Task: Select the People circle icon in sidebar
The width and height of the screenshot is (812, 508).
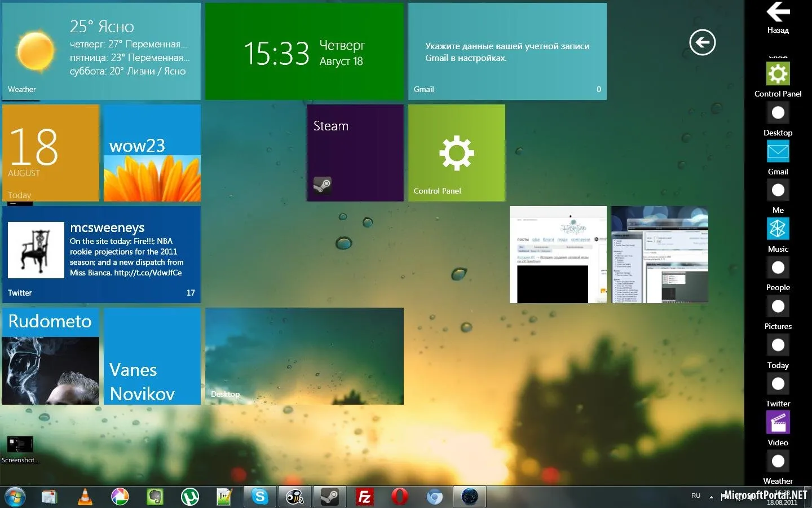Action: pyautogui.click(x=778, y=268)
